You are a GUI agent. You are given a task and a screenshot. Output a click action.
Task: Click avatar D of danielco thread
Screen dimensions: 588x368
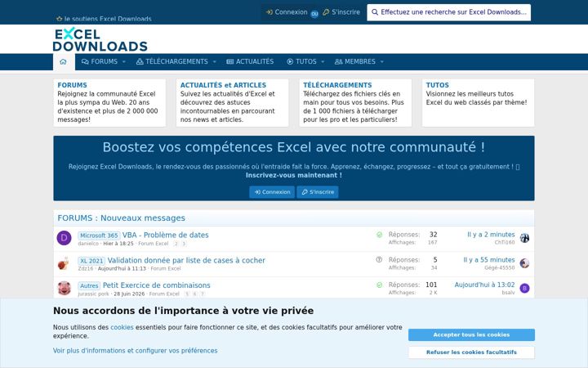pos(65,238)
